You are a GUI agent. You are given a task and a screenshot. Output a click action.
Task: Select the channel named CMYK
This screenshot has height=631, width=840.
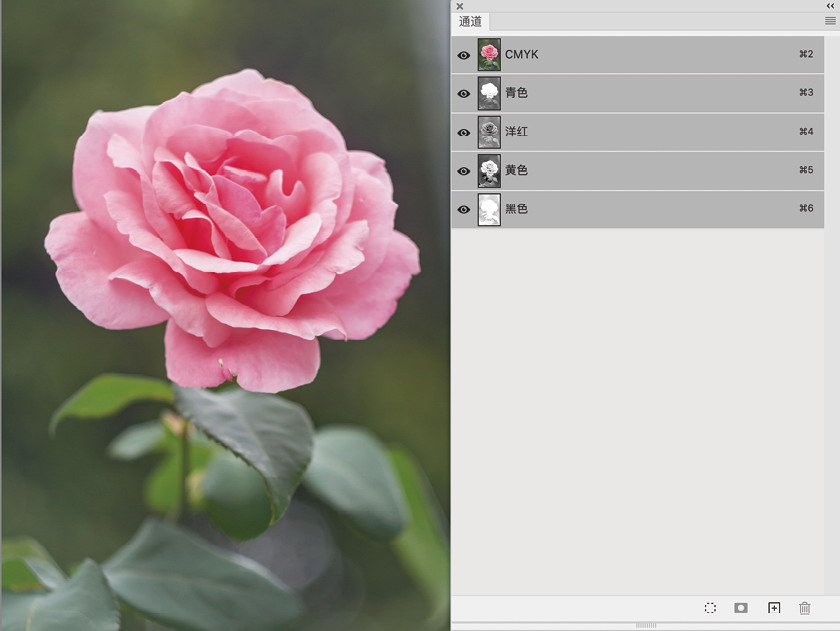[638, 55]
